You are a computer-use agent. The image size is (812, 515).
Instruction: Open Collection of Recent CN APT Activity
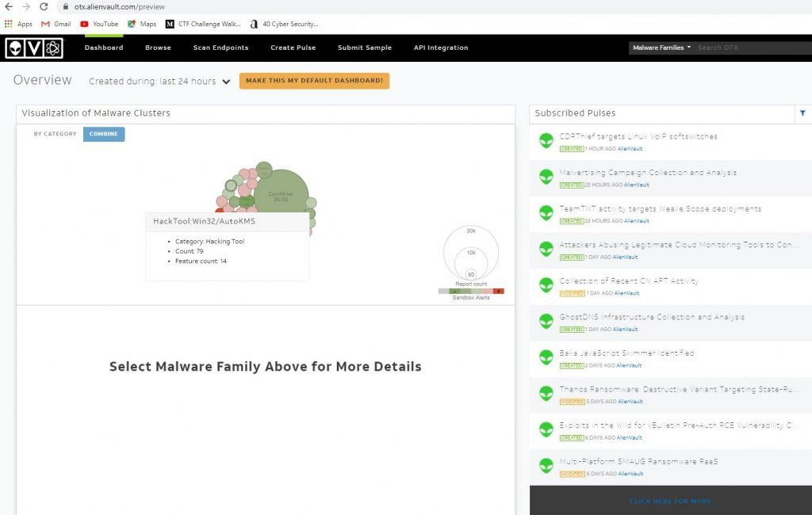click(629, 281)
